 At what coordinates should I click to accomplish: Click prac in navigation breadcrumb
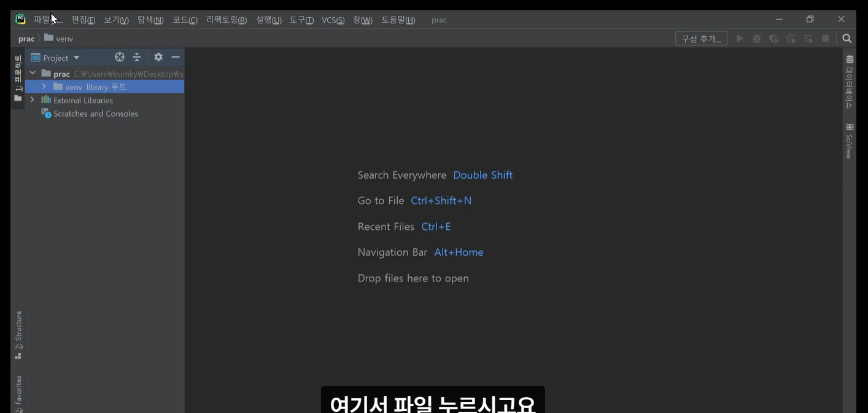point(26,39)
